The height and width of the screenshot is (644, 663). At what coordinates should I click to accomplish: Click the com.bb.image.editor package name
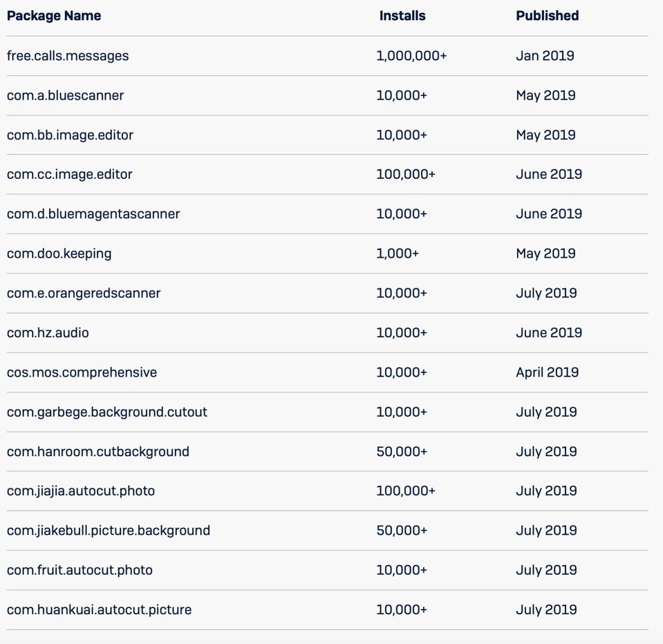70,135
